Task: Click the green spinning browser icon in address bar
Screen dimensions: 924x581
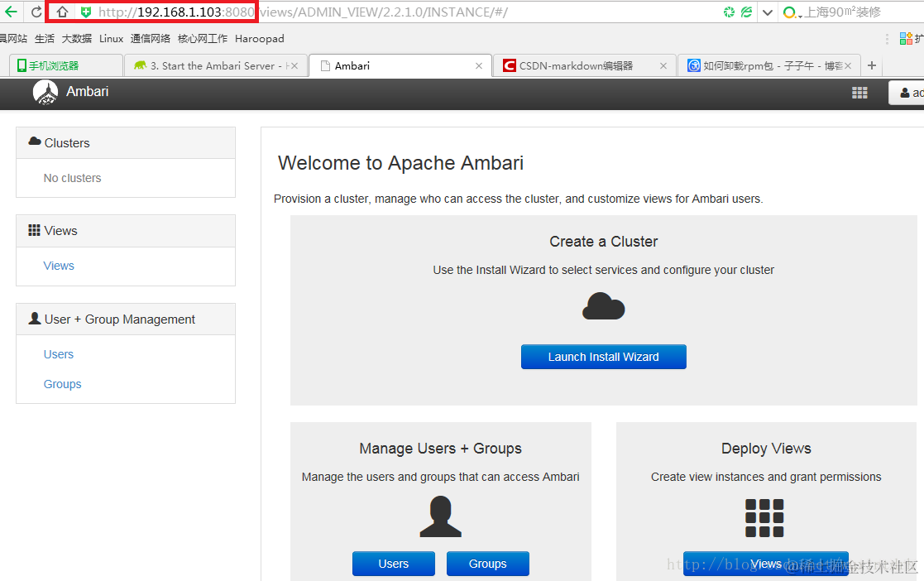Action: 730,12
